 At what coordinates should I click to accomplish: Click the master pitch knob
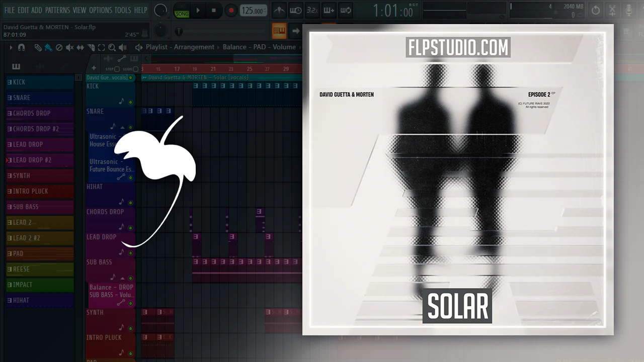click(x=160, y=31)
